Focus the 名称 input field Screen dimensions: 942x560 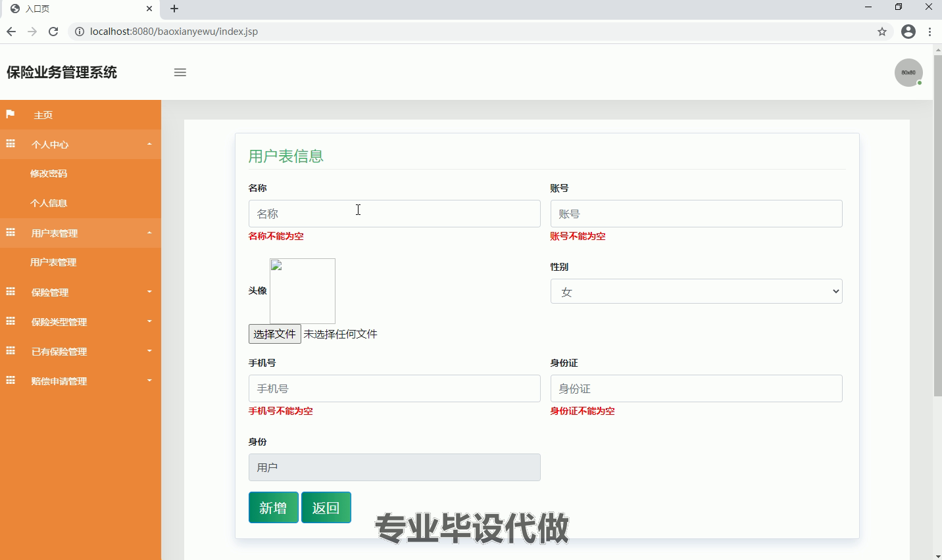394,214
